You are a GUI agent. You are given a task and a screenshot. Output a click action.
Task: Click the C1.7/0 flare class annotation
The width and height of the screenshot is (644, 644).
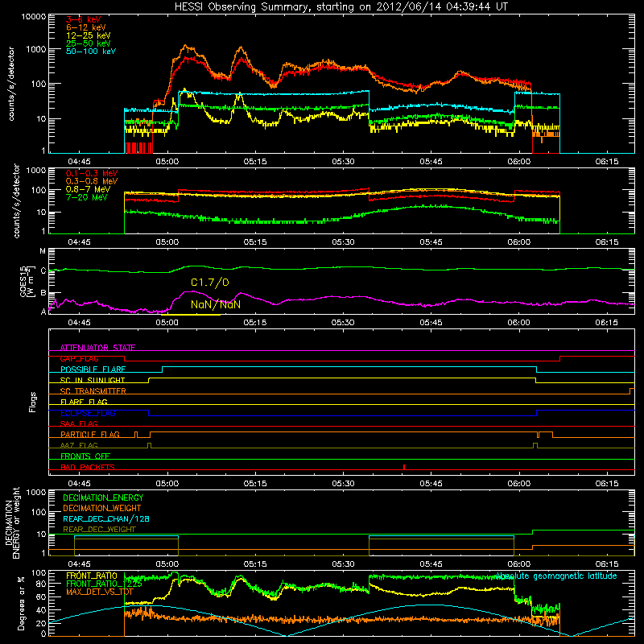210,283
